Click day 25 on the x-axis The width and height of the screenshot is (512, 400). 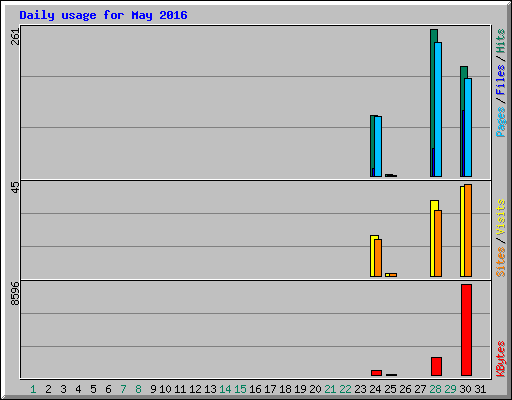pos(390,389)
